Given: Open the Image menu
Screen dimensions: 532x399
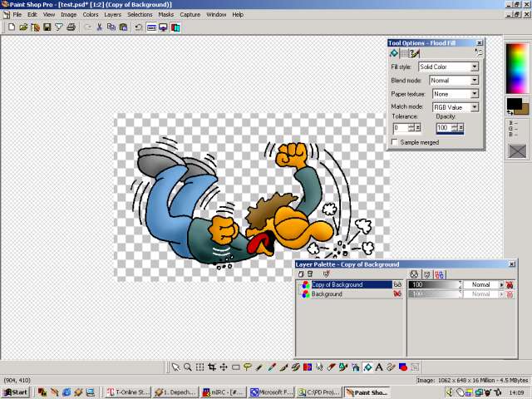Looking at the screenshot, I should [x=68, y=15].
